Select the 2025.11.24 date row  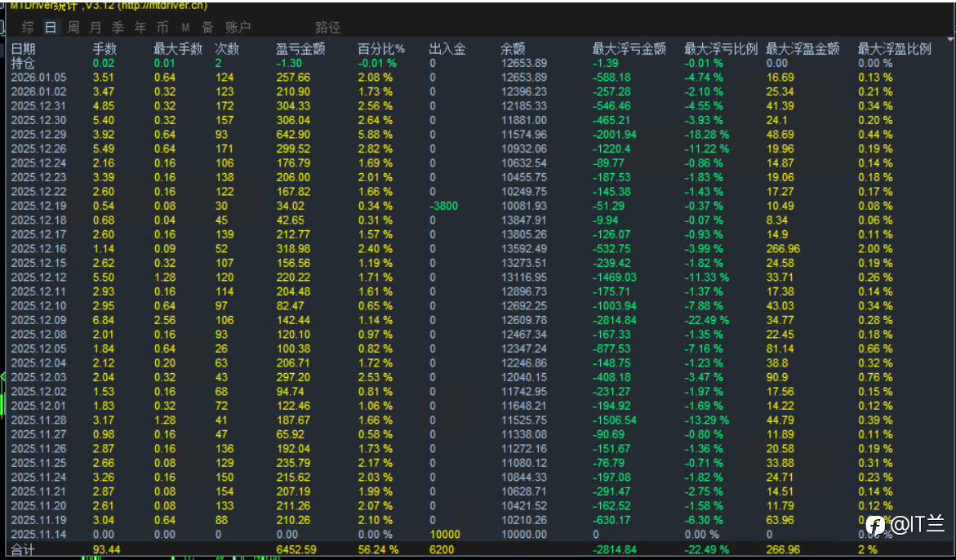(x=38, y=477)
